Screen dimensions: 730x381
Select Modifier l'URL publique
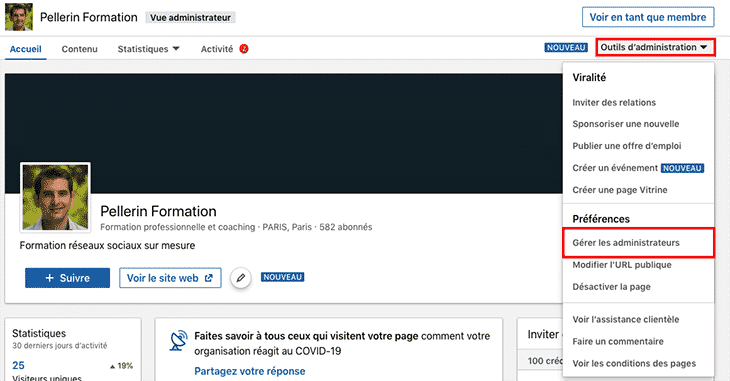(x=622, y=265)
